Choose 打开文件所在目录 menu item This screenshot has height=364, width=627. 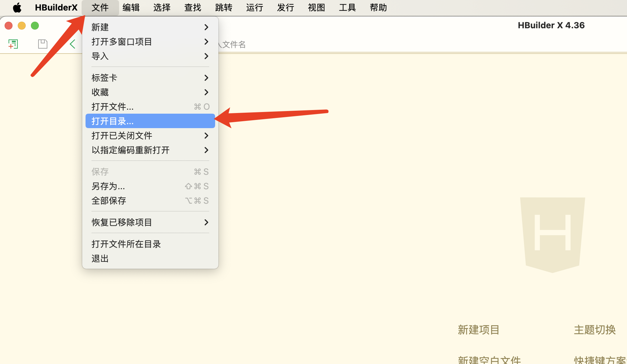pos(150,244)
